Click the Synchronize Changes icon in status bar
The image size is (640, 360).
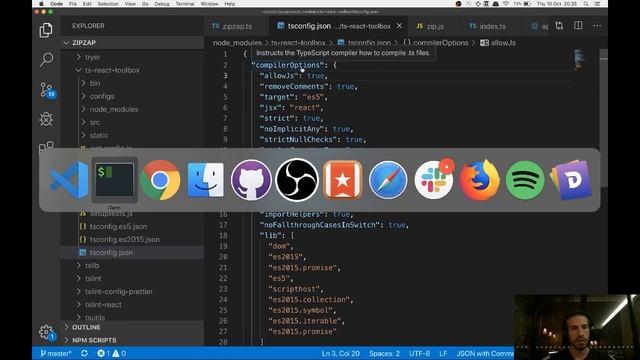coord(84,353)
